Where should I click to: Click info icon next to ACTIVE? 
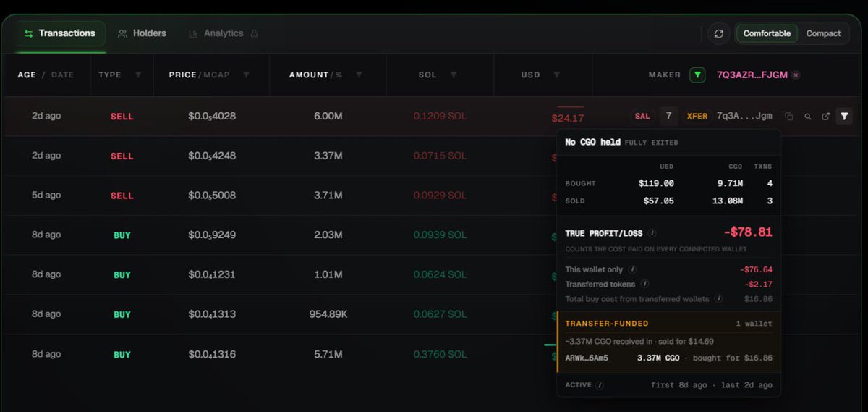coord(600,385)
